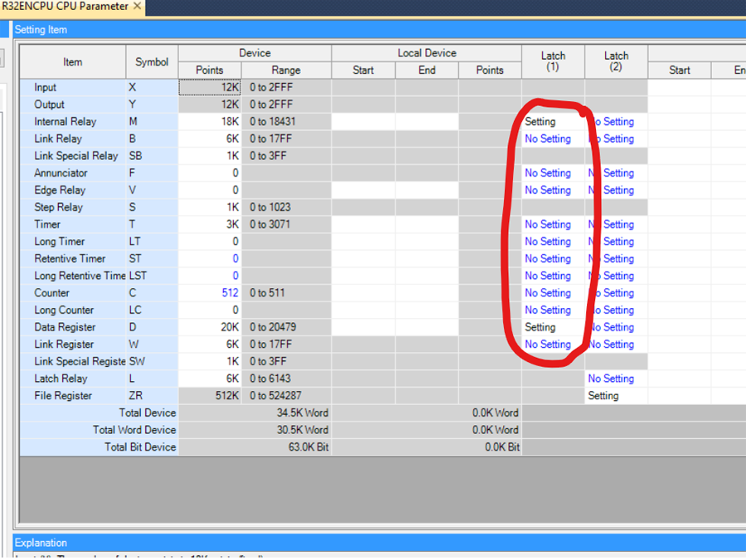This screenshot has height=560, width=746.
Task: Open the Latch (2) setting for Annunciator
Action: [613, 172]
